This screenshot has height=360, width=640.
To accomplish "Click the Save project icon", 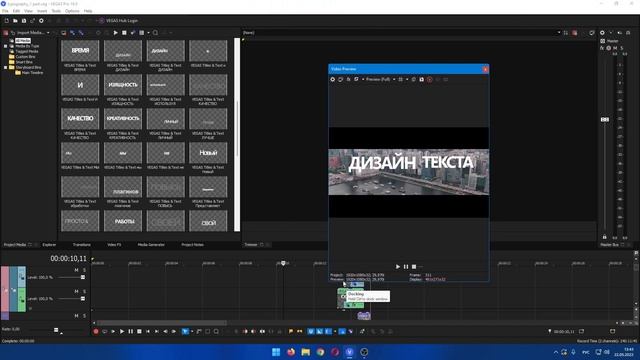I will 24,21.
